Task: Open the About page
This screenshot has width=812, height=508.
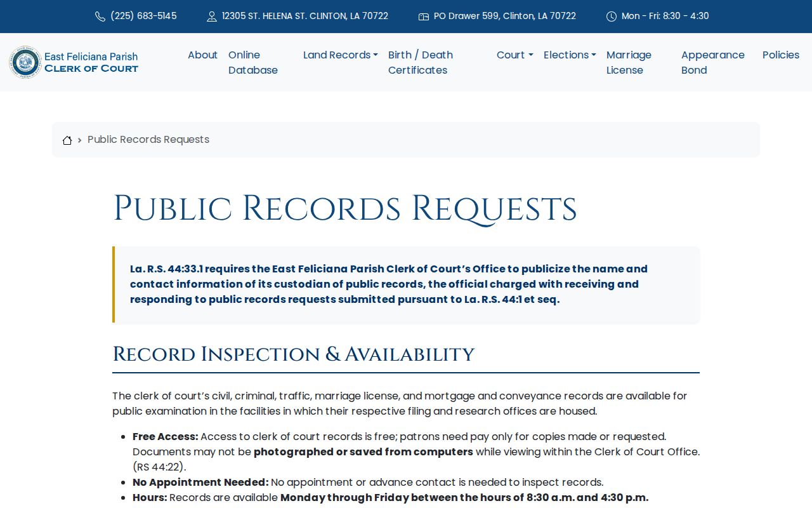Action: [x=202, y=55]
